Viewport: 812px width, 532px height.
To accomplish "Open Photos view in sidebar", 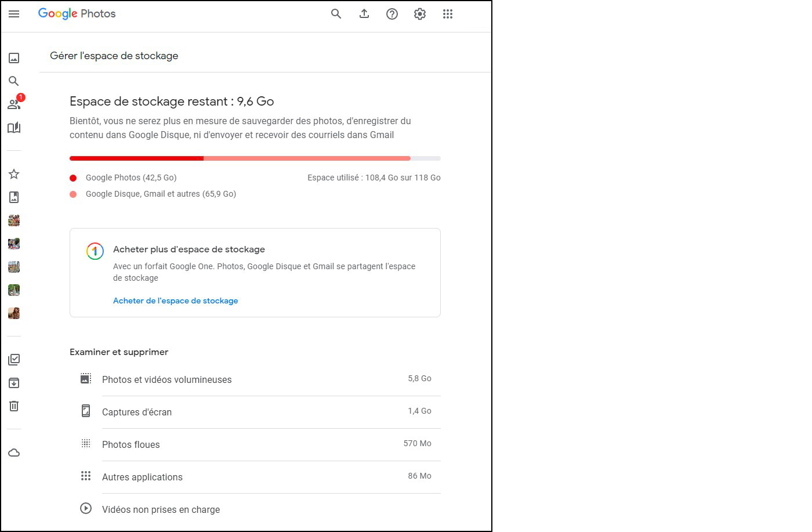I will coord(14,58).
